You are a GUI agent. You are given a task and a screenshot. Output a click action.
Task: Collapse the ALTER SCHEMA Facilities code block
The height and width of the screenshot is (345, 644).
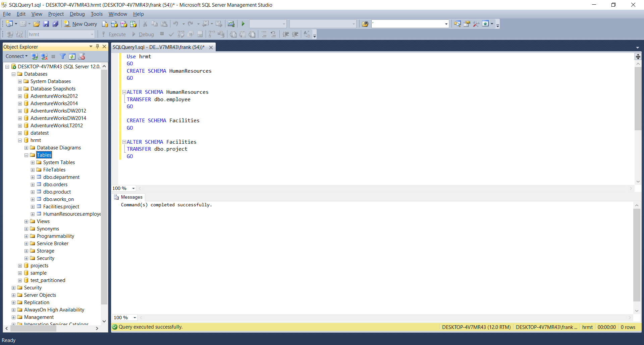click(x=124, y=142)
